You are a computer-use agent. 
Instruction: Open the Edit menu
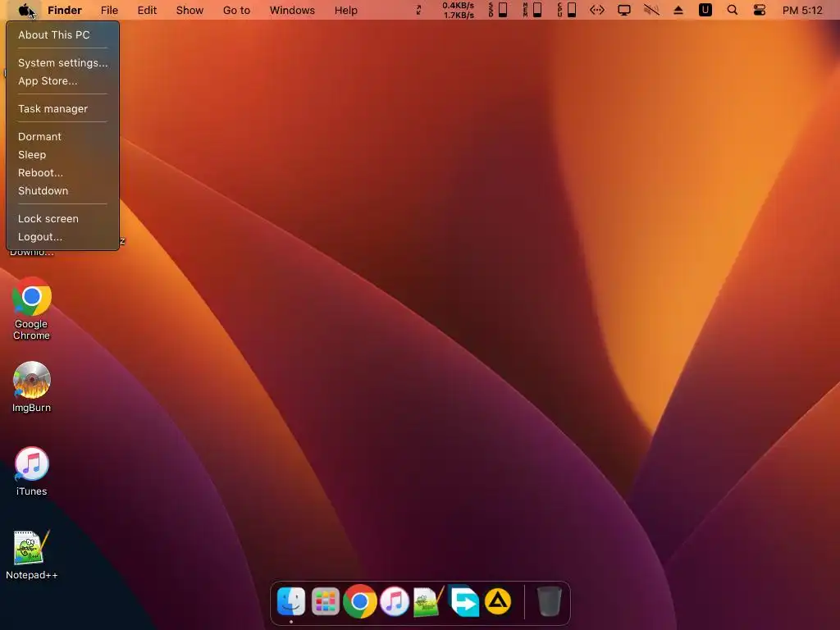pyautogui.click(x=147, y=10)
